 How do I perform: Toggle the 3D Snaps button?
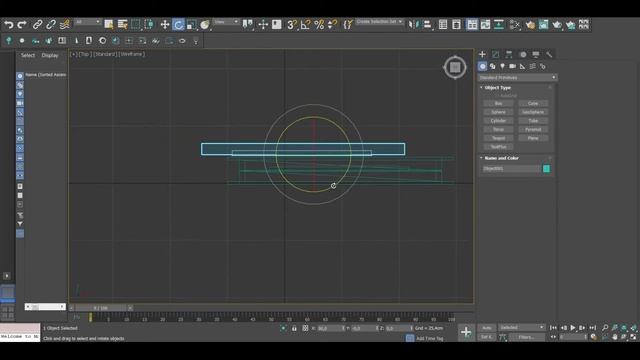[292, 25]
